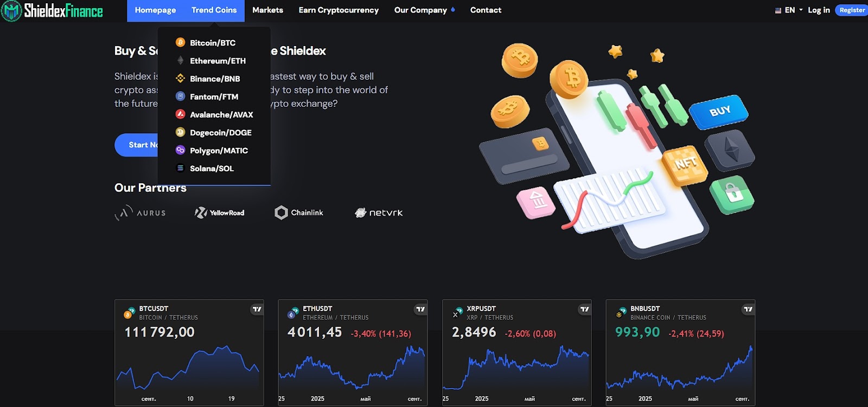Open the EN language dropdown

pyautogui.click(x=789, y=10)
